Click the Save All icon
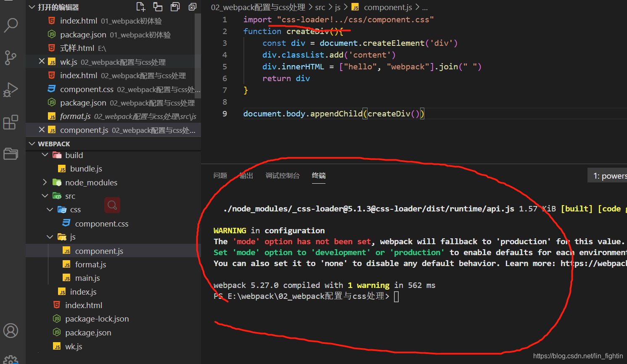Image resolution: width=627 pixels, height=364 pixels. [x=175, y=7]
